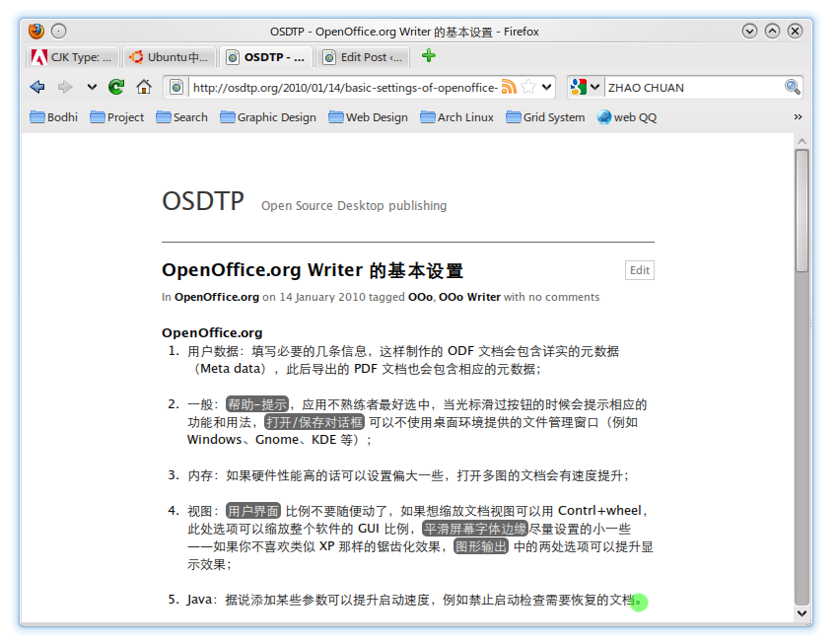This screenshot has height=644, width=837.
Task: Open the Bodhi bookmarks folder
Action: 54,117
